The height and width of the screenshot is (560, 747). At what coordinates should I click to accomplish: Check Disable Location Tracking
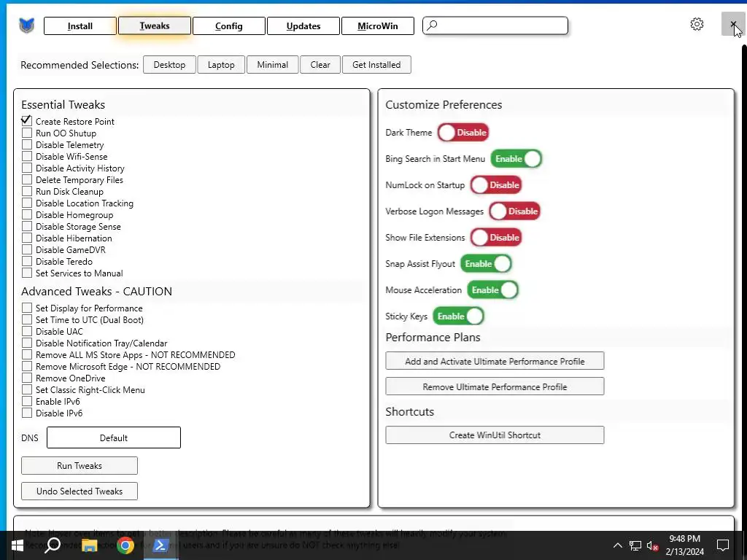point(27,203)
